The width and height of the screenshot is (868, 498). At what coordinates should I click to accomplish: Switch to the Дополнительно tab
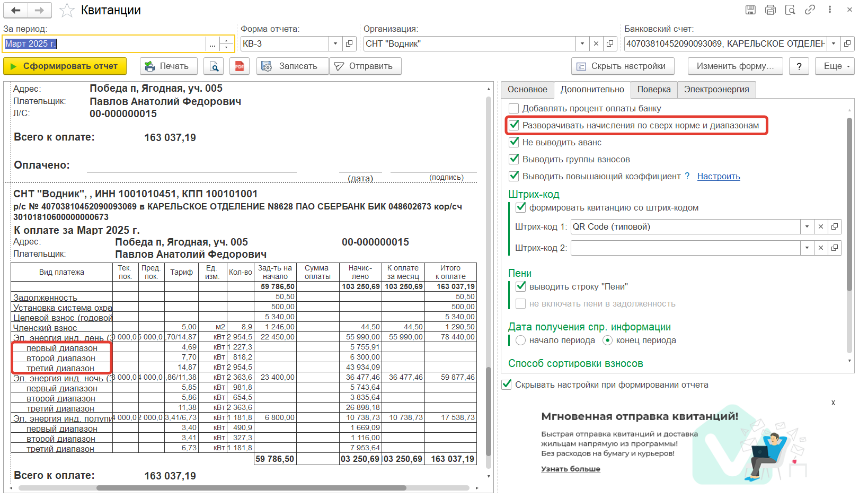point(592,90)
